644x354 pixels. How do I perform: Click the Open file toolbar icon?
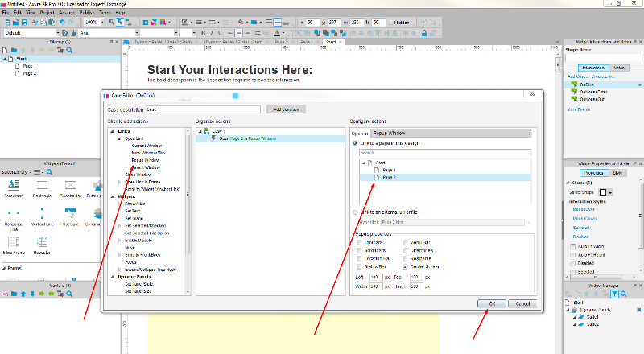click(15, 23)
